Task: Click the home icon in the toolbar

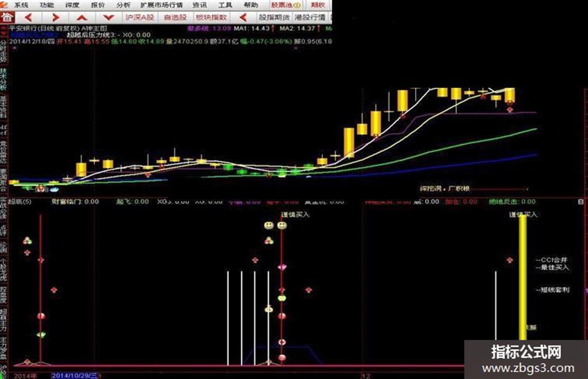Action: pos(7,17)
